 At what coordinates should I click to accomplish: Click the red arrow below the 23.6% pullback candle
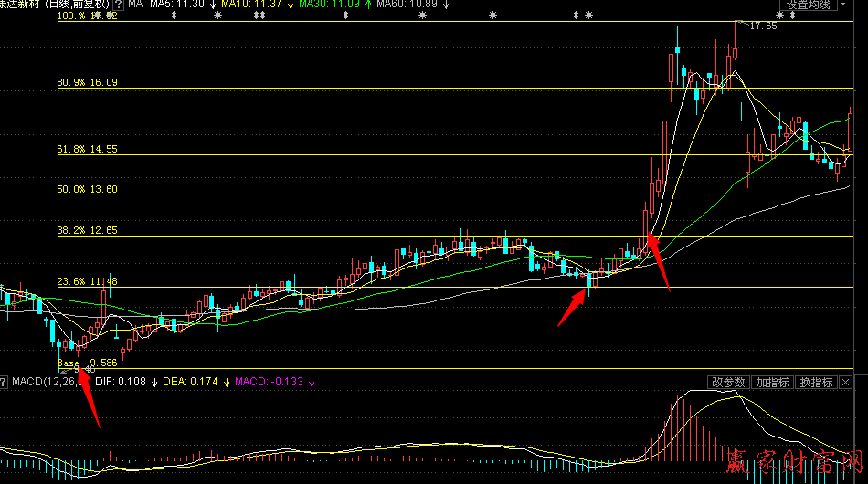(573, 307)
